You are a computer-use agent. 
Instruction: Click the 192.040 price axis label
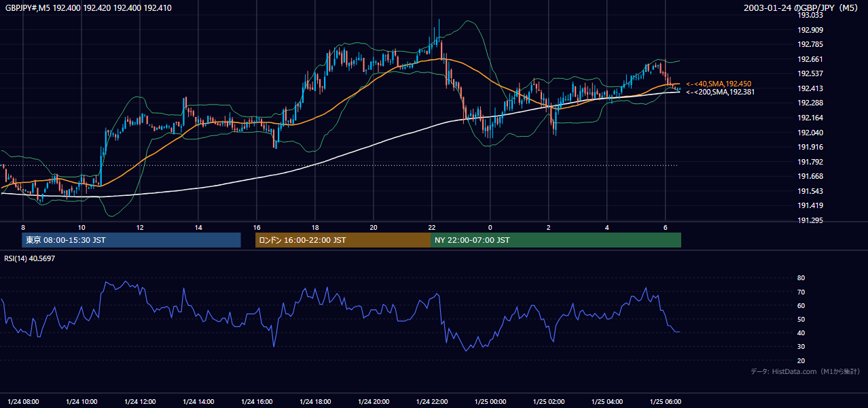(x=810, y=133)
